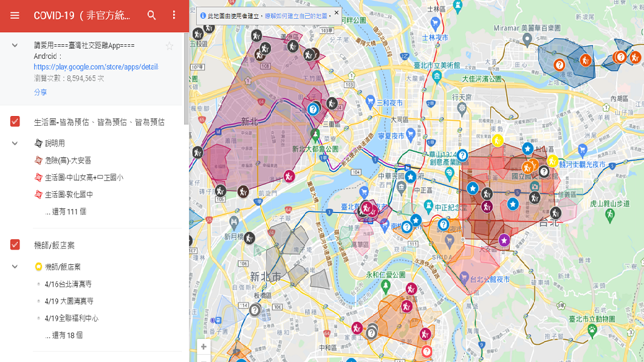644x362 pixels.
Task: Open the hamburger menu in the red header
Action: 15,16
